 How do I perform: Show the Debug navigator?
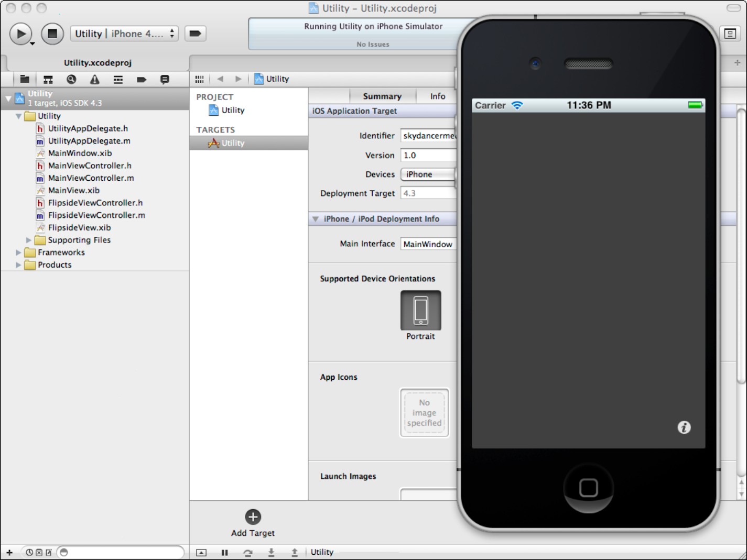[x=118, y=80]
